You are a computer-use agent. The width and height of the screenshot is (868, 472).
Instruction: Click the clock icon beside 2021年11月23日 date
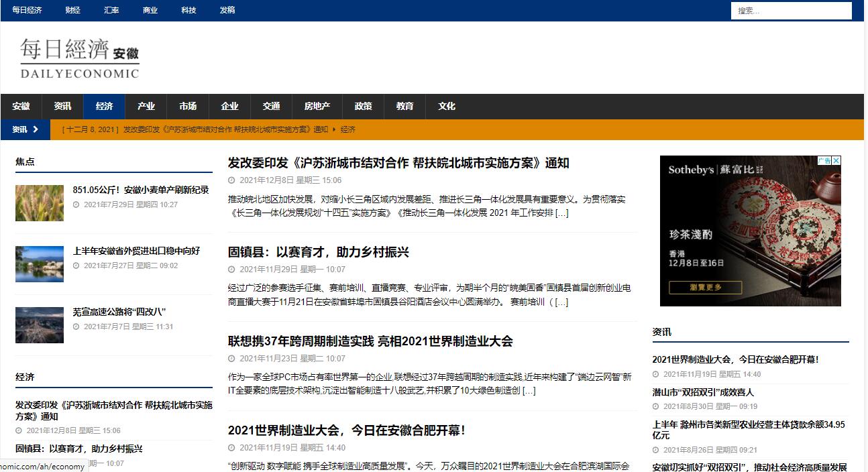point(231,359)
